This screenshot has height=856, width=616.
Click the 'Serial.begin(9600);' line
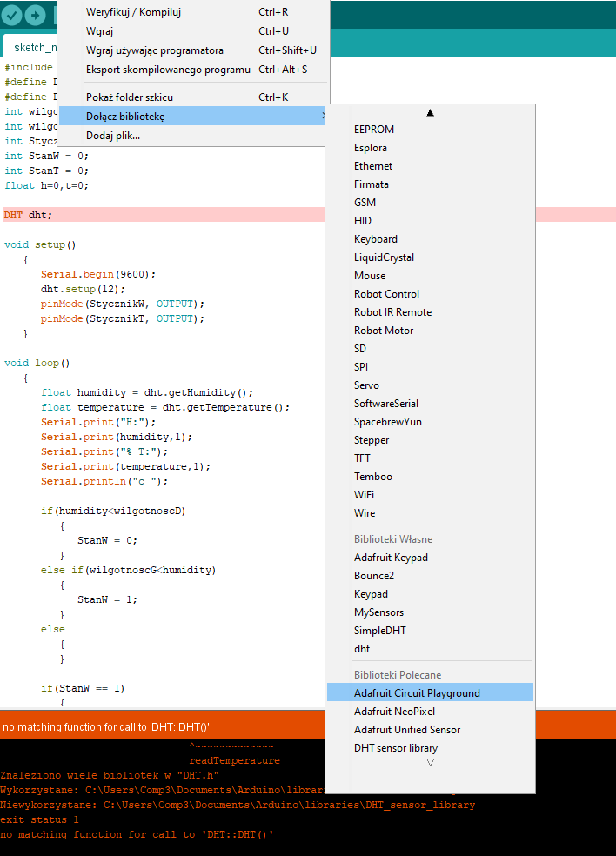98,274
